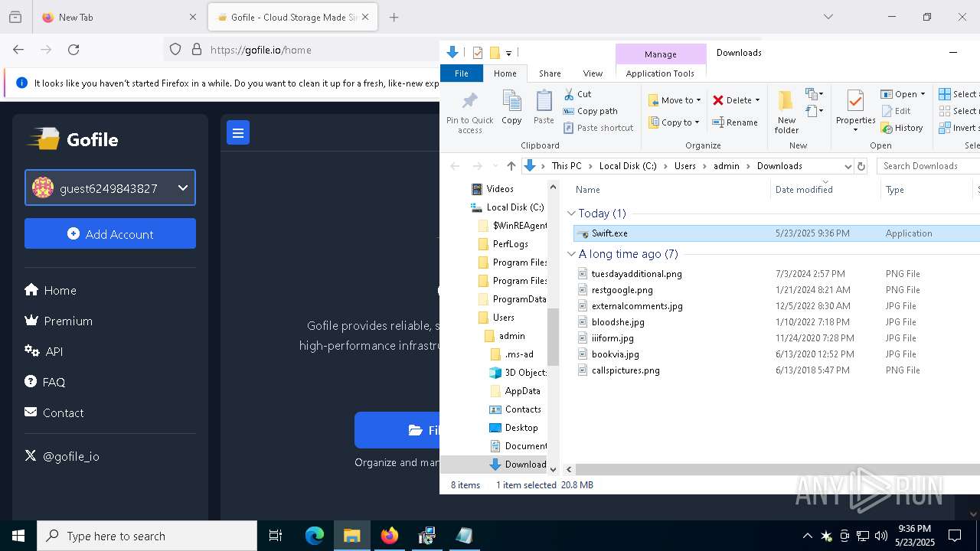Open the Application Tools tab
980x551 pixels.
click(660, 73)
